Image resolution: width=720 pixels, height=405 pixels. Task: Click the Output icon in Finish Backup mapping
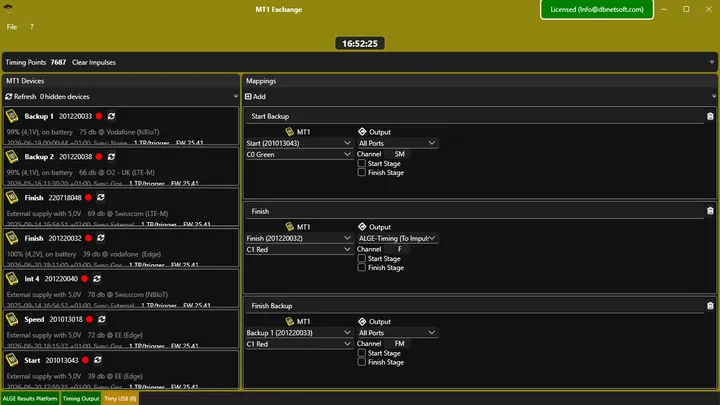tap(362, 321)
